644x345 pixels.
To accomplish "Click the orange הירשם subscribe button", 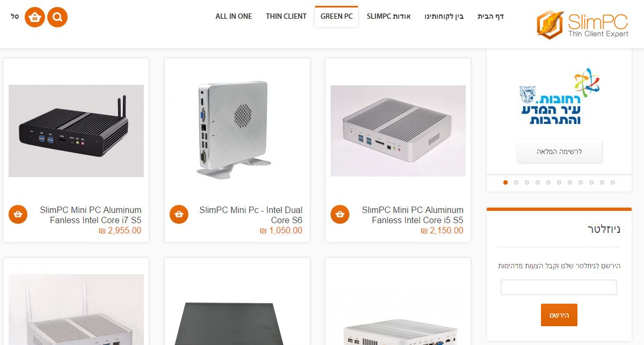I will (x=559, y=315).
